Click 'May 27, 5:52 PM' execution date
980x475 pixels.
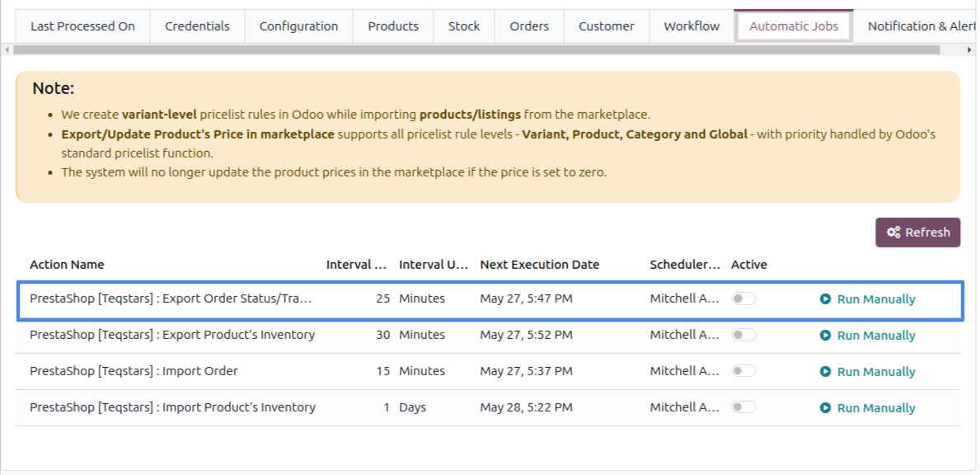click(526, 335)
